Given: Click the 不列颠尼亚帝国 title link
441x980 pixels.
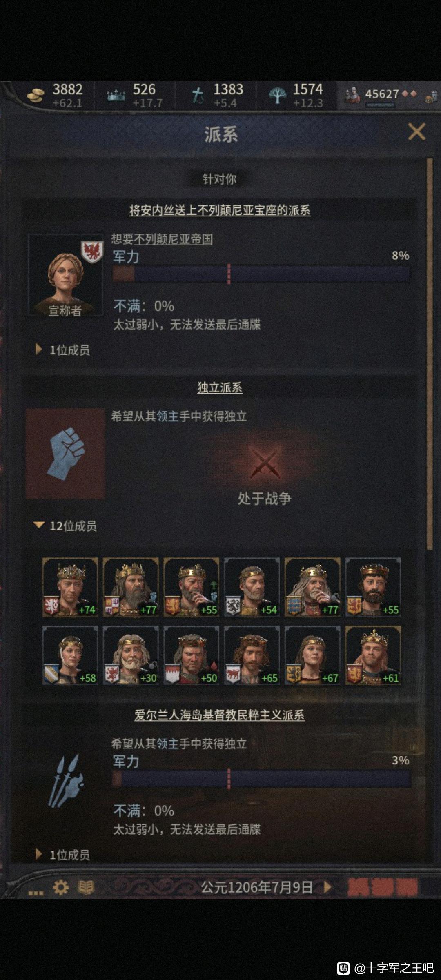Looking at the screenshot, I should click(173, 239).
